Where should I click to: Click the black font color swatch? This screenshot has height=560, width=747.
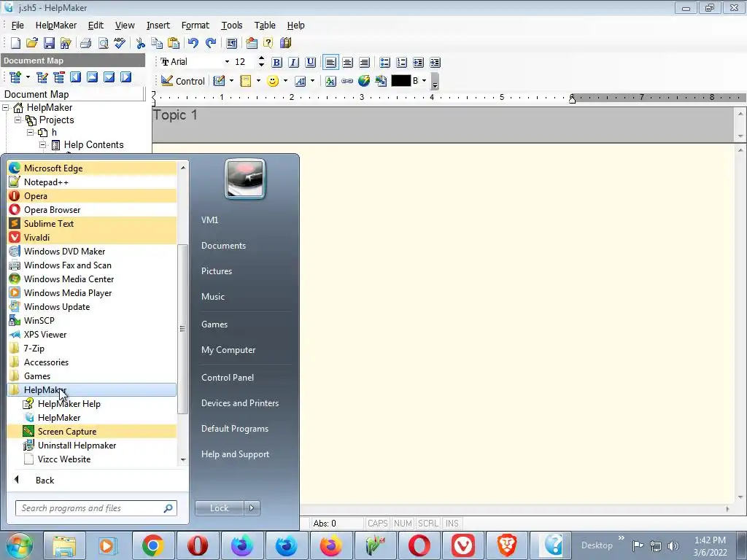(400, 81)
